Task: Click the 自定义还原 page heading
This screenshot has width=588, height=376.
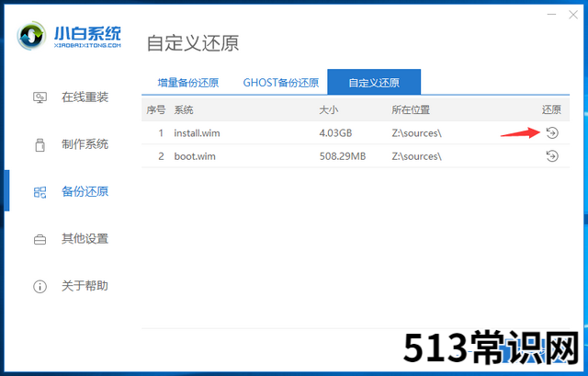Action: tap(193, 43)
